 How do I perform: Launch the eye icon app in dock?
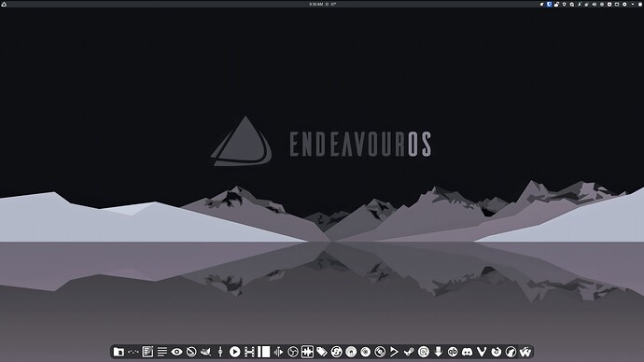pyautogui.click(x=176, y=352)
